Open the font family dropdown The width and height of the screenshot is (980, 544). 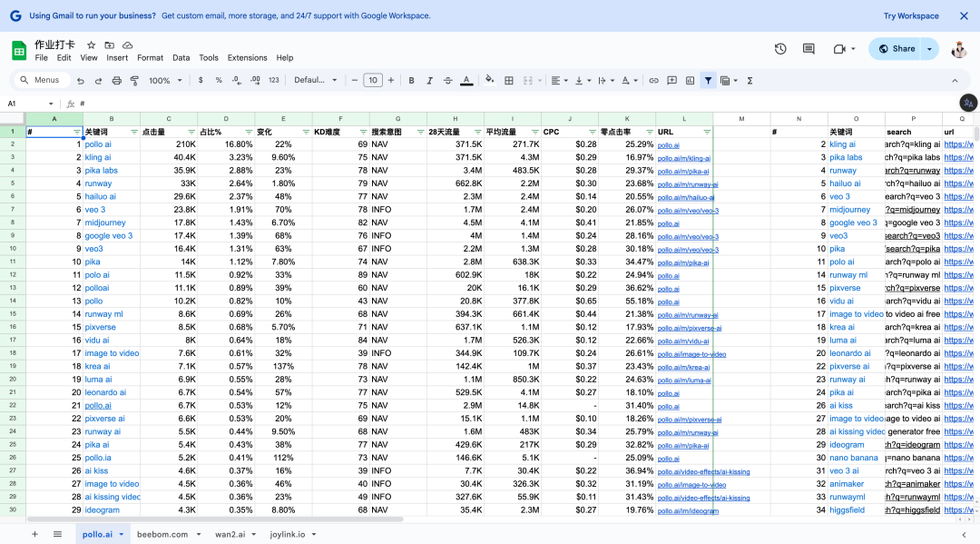pyautogui.click(x=316, y=81)
